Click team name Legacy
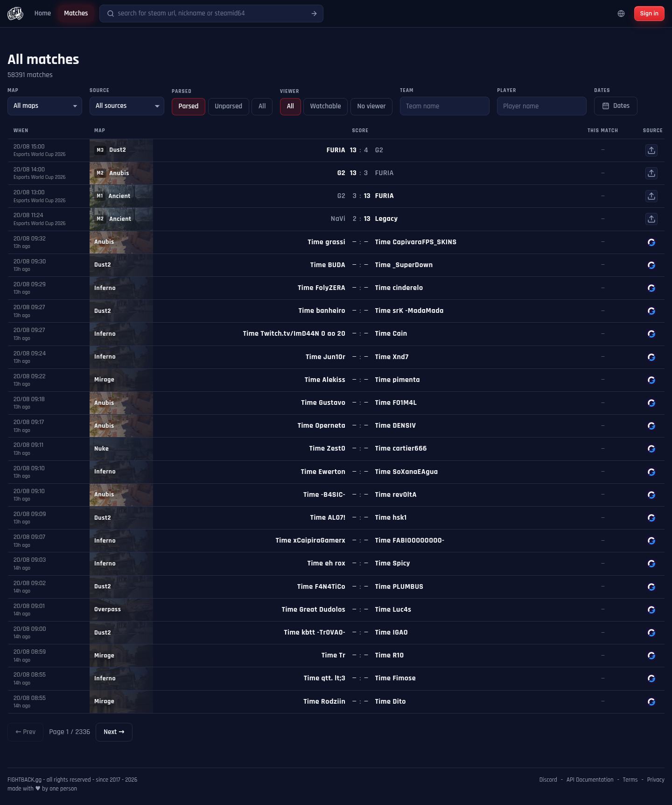The width and height of the screenshot is (672, 805). point(386,219)
